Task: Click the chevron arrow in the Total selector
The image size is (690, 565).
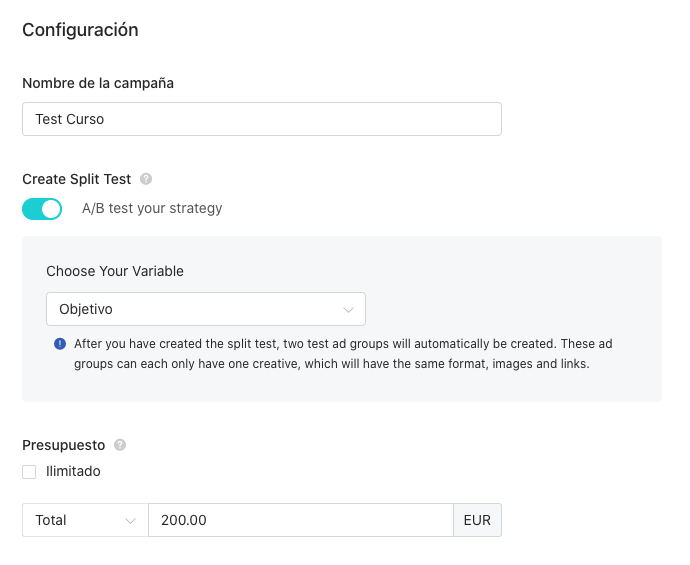Action: (x=130, y=521)
